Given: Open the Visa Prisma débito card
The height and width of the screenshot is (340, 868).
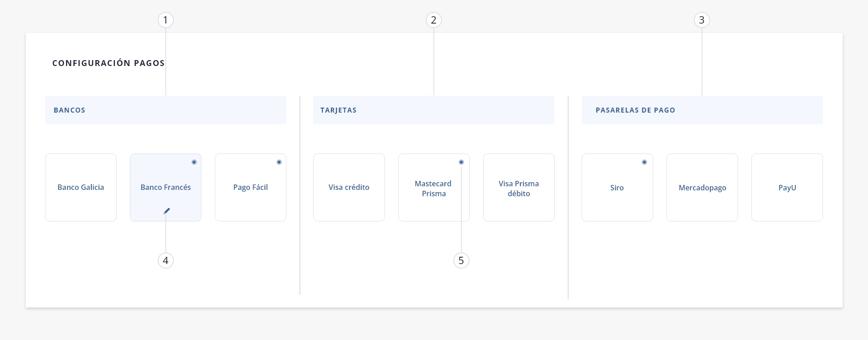Looking at the screenshot, I should click(x=519, y=187).
